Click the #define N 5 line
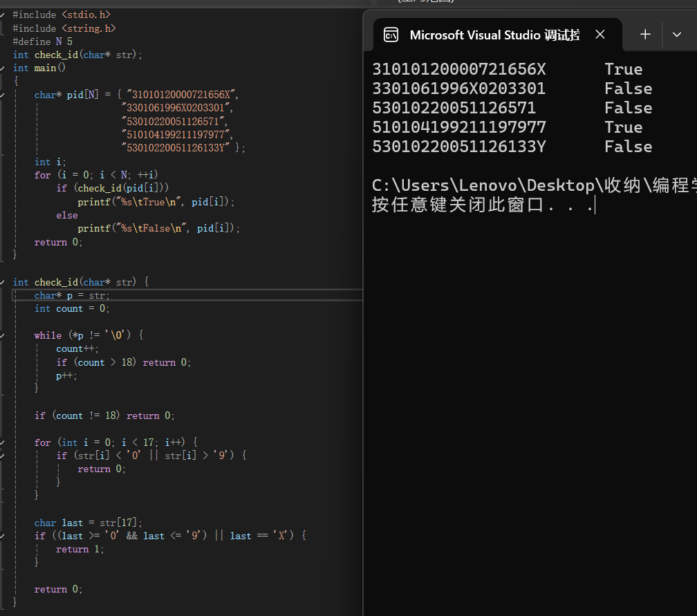Viewport: 697px width, 616px height. 42,41
